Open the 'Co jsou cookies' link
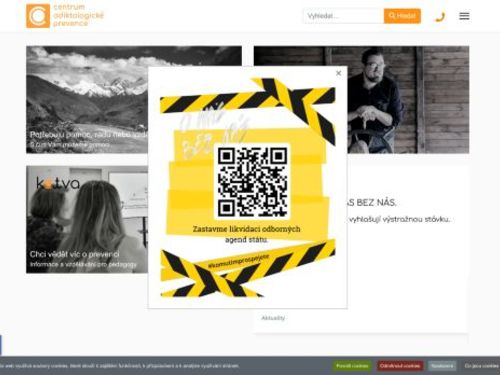The height and width of the screenshot is (375, 500). tap(482, 366)
